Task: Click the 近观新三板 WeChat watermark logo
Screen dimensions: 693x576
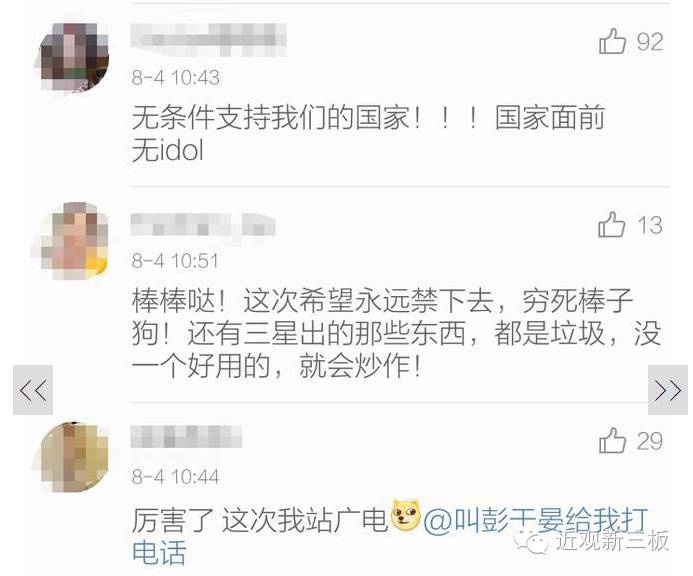Action: [x=591, y=541]
